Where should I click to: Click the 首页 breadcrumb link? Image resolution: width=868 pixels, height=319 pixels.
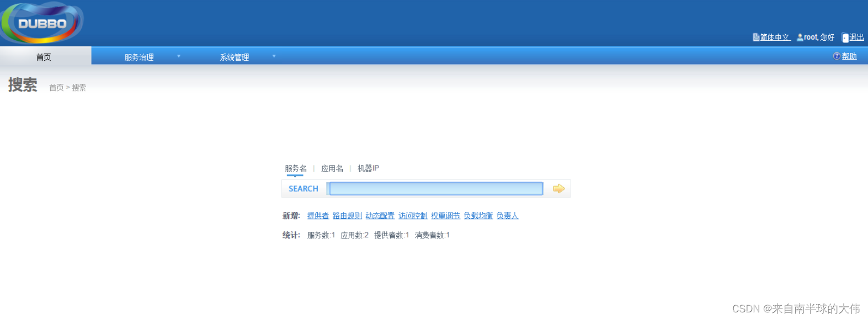tap(56, 88)
